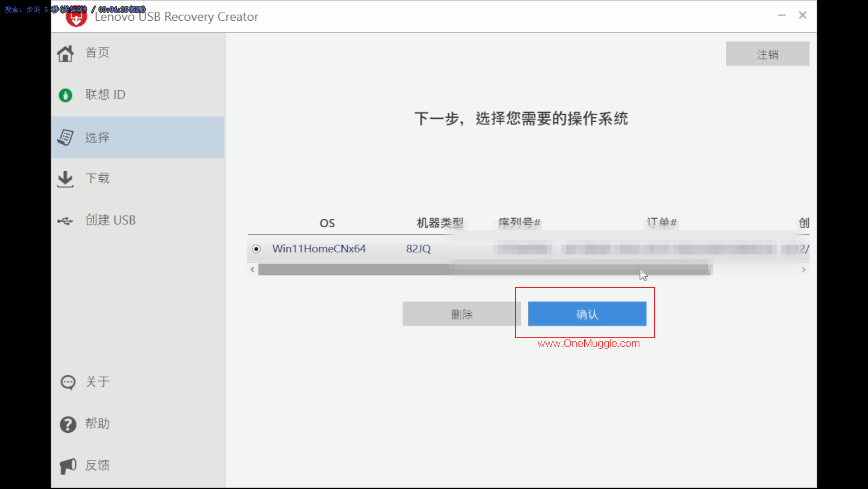
Task: Click the 确认 confirm button
Action: click(x=587, y=314)
